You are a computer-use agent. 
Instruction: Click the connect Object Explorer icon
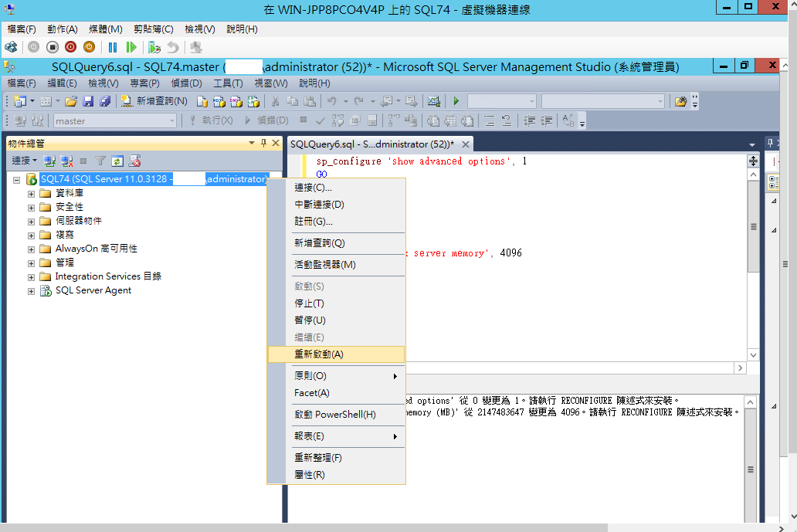coord(49,161)
